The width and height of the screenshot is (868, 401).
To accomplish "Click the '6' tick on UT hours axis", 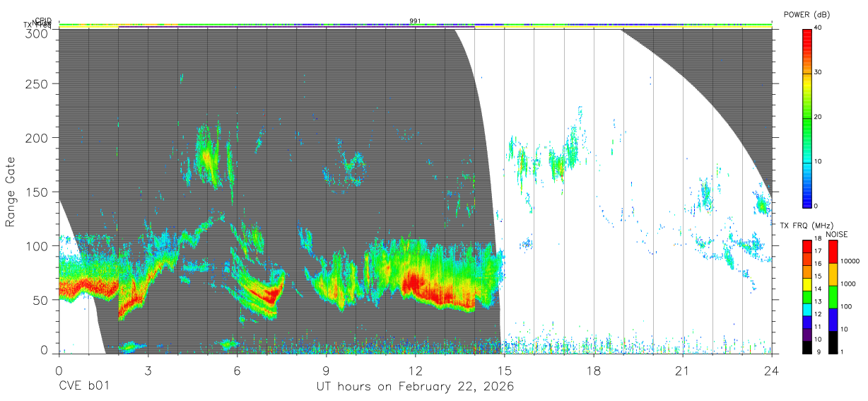I will click(x=237, y=370).
